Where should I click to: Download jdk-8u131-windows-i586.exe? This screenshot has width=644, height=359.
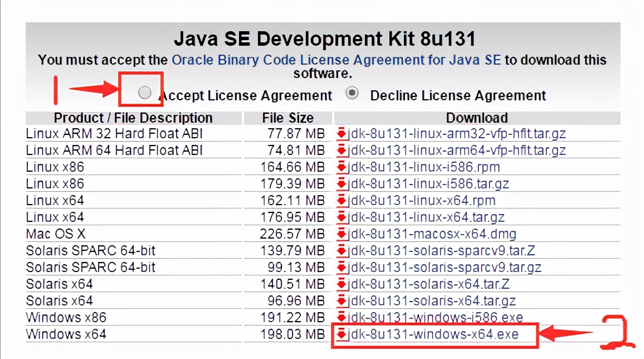coord(436,318)
